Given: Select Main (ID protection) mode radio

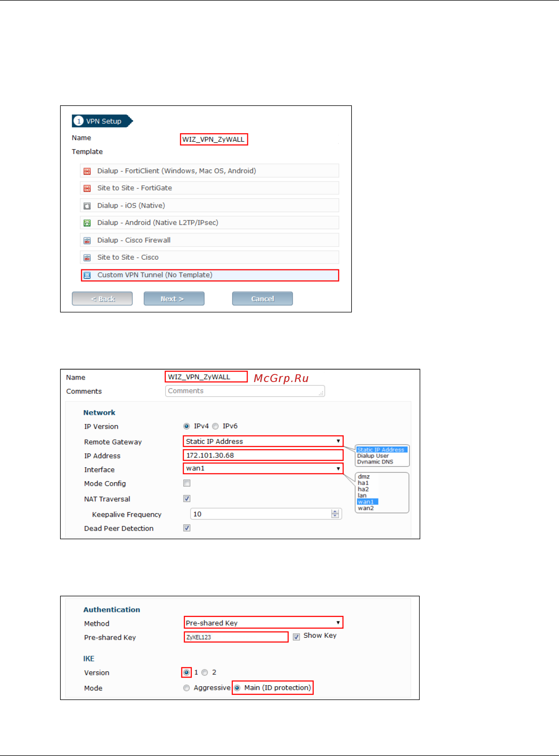Looking at the screenshot, I should tap(237, 688).
